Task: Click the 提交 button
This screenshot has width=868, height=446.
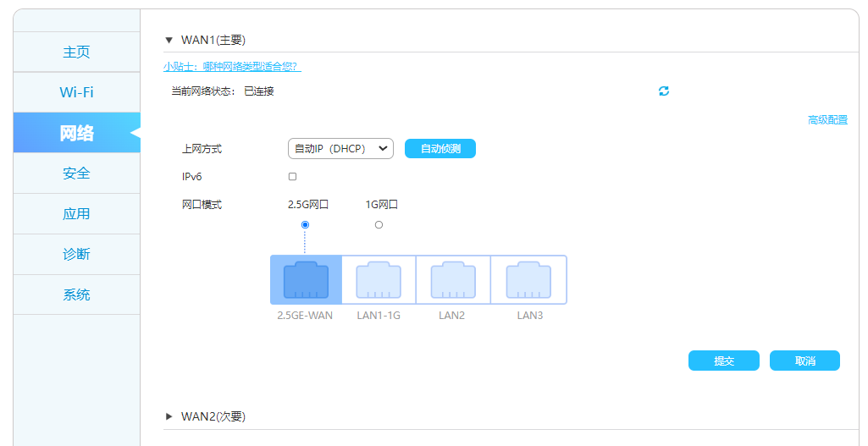Action: (x=723, y=361)
